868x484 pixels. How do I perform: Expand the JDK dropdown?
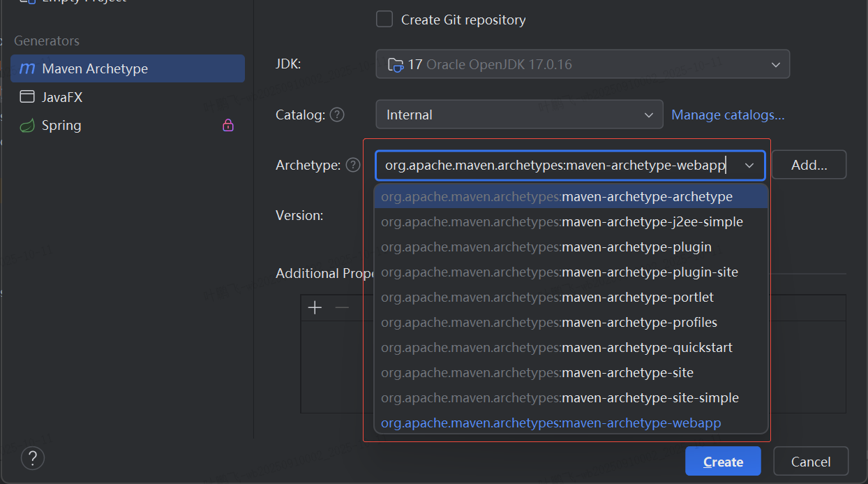click(775, 64)
